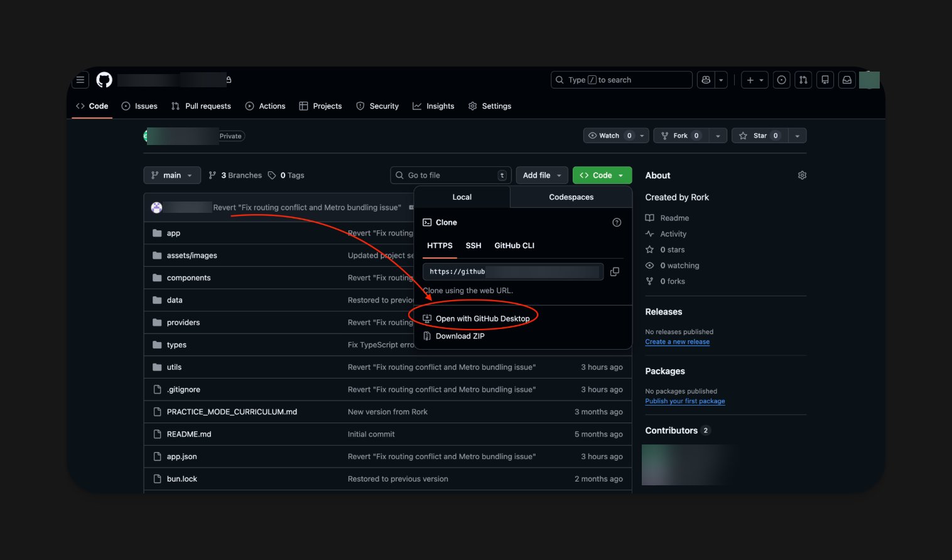The height and width of the screenshot is (560, 952).
Task: Open the 0 forks link
Action: point(665,281)
